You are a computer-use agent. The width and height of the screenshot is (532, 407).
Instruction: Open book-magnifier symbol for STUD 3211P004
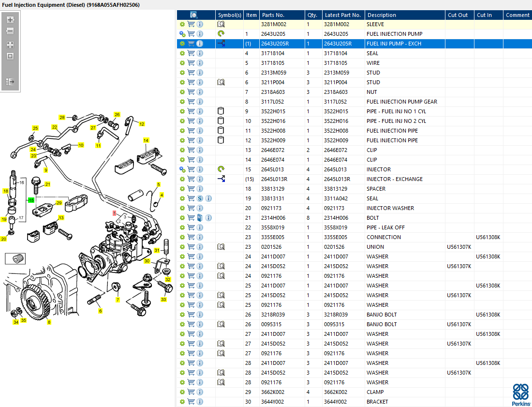(221, 82)
